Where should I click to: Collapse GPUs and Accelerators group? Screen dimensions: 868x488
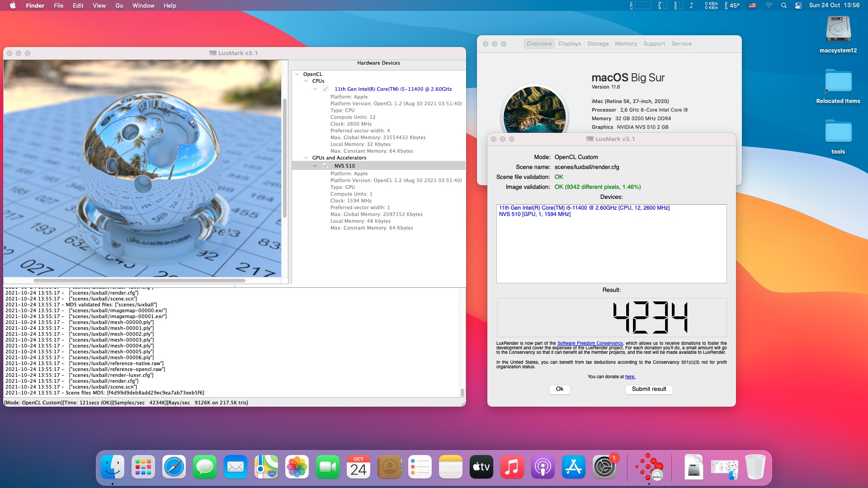tap(306, 158)
